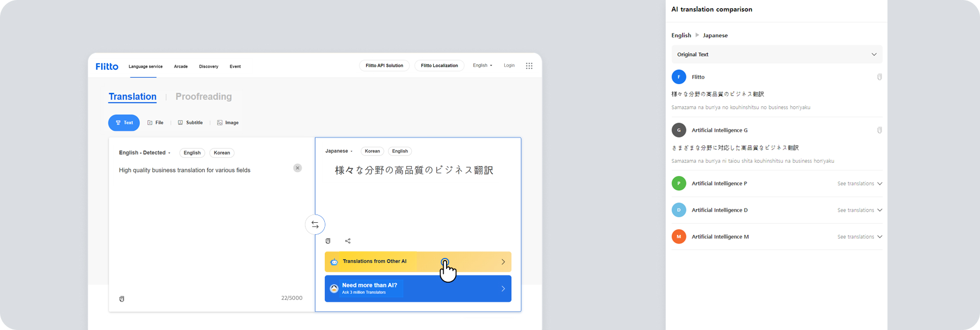Click the Flitto Localization button
980x330 pixels.
(439, 65)
